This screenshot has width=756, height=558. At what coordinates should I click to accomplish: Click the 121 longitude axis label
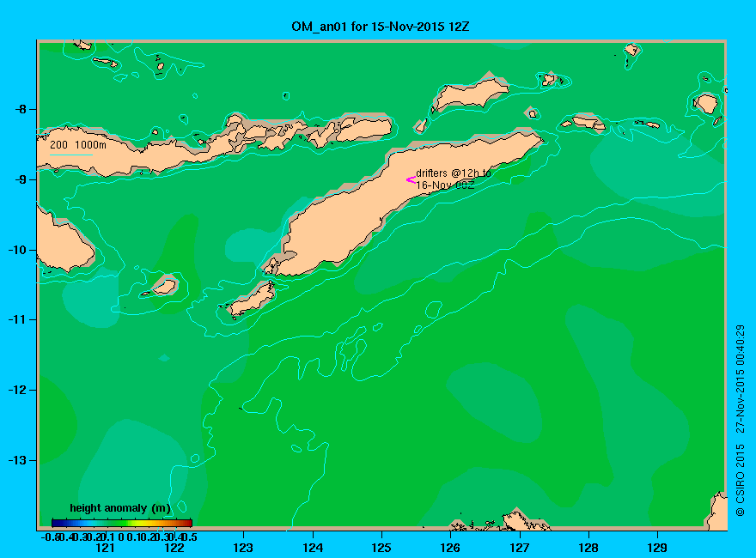pyautogui.click(x=105, y=548)
